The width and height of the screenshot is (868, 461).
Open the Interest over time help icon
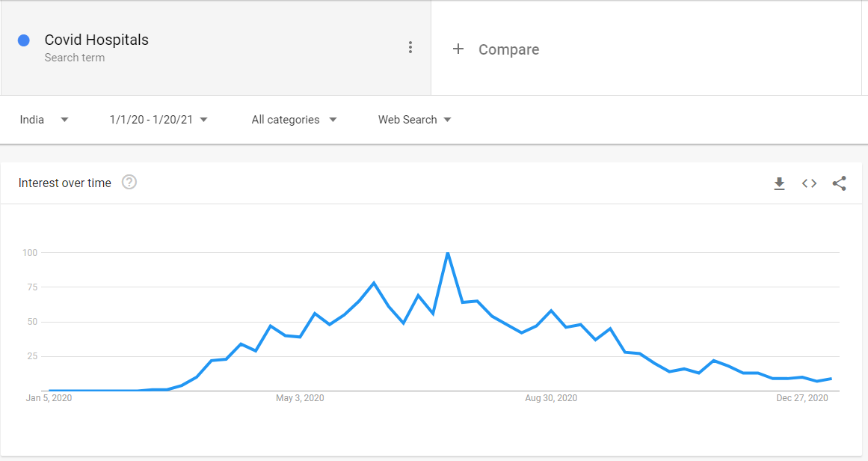point(129,183)
